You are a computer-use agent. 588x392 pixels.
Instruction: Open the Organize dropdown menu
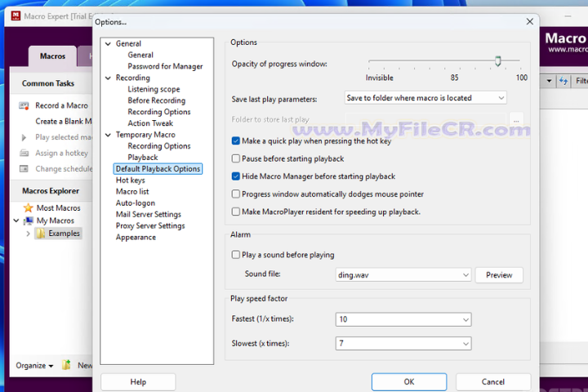coord(34,365)
